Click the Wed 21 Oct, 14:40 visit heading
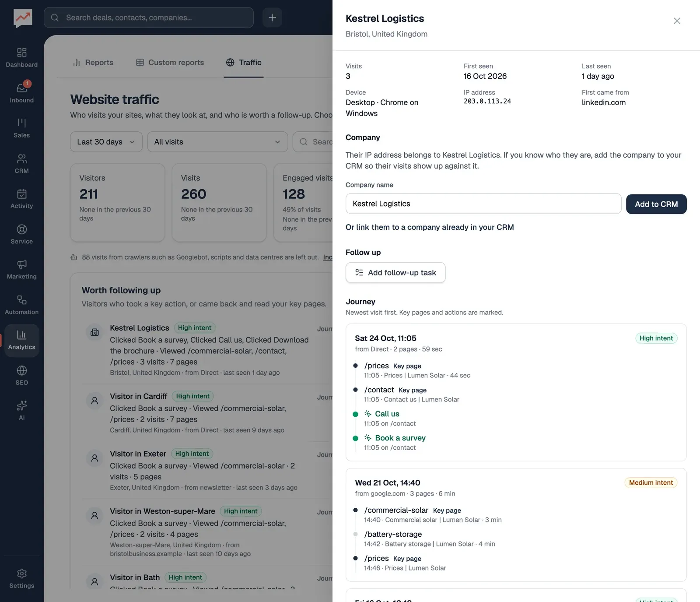700x602 pixels. (x=388, y=482)
